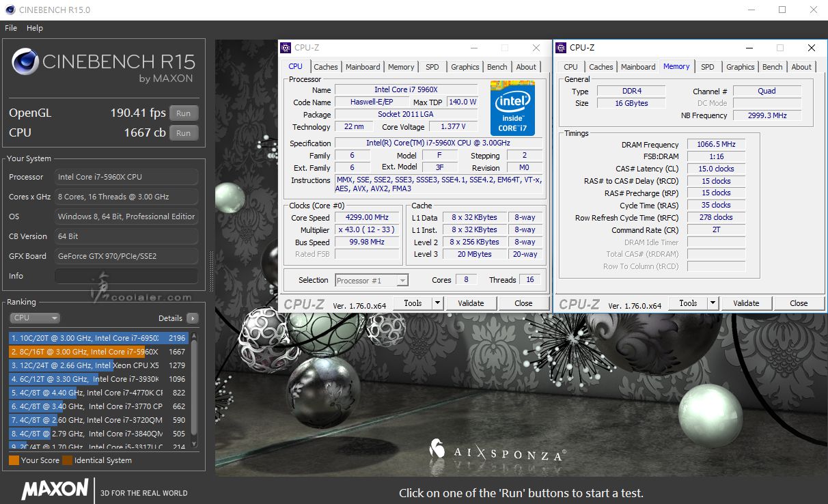Image resolution: width=828 pixels, height=504 pixels.
Task: Select the 4C/8T 3.40 GHz i7-3770 ranking row
Action: [98, 406]
